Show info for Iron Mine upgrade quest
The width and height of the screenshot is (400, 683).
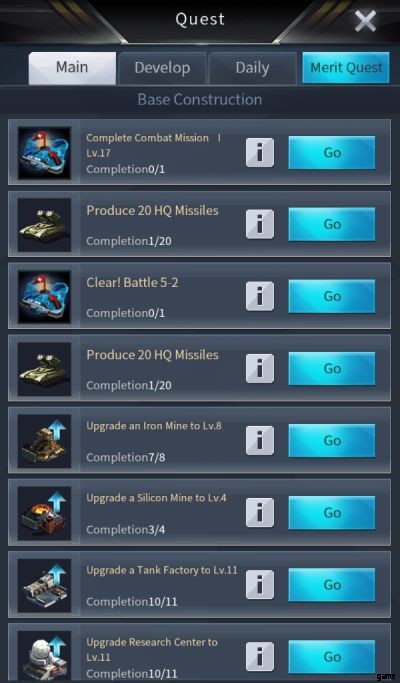click(x=260, y=440)
